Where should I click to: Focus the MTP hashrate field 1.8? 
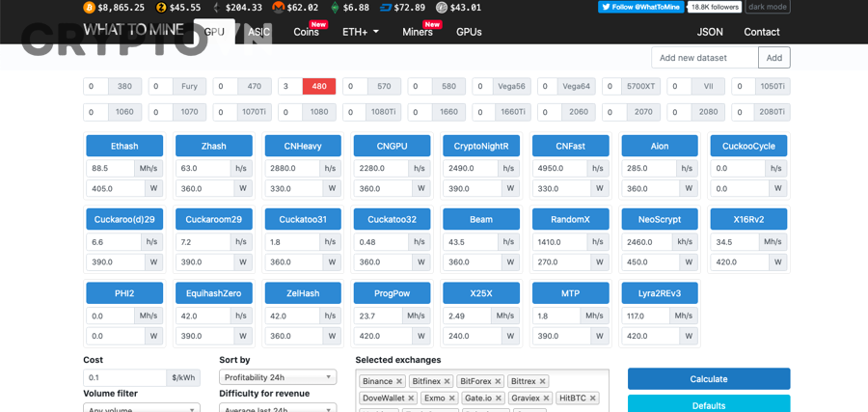(556, 316)
